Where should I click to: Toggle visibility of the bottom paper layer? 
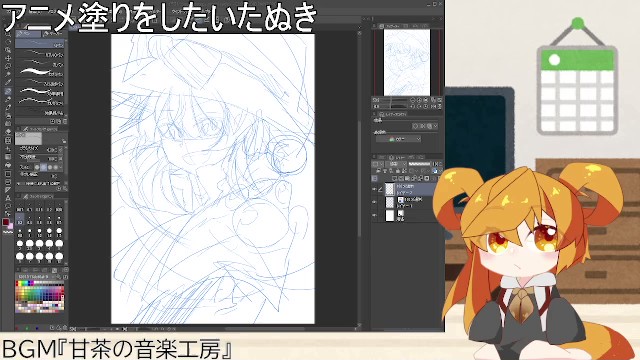tap(374, 215)
